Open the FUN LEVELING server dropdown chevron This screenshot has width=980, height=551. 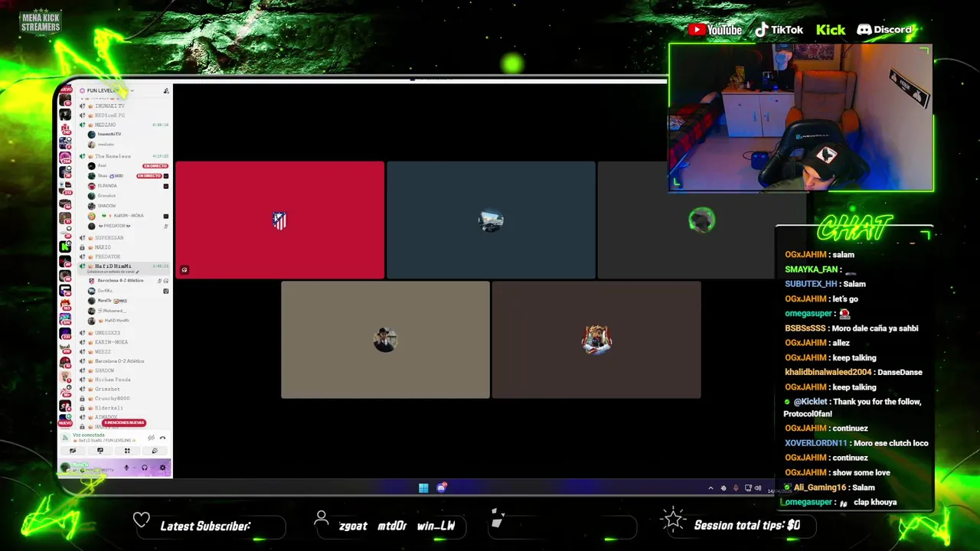pyautogui.click(x=132, y=90)
